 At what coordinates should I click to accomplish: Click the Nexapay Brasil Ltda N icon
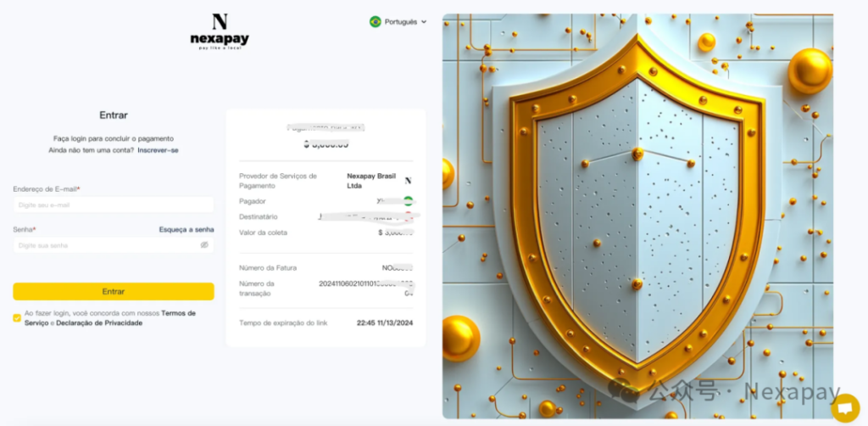tap(408, 181)
